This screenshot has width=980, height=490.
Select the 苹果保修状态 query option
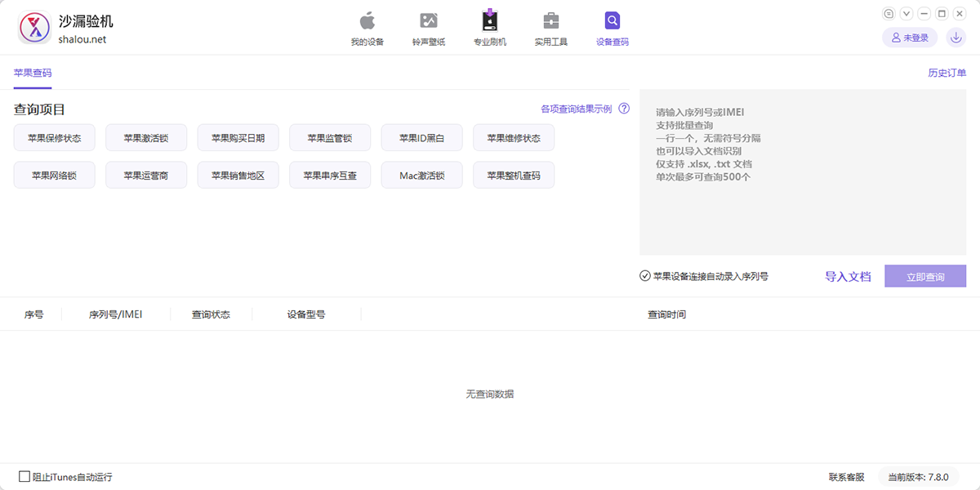point(55,138)
